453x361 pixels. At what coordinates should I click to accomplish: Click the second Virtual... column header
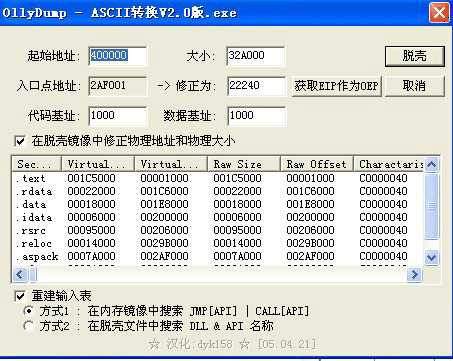point(171,164)
